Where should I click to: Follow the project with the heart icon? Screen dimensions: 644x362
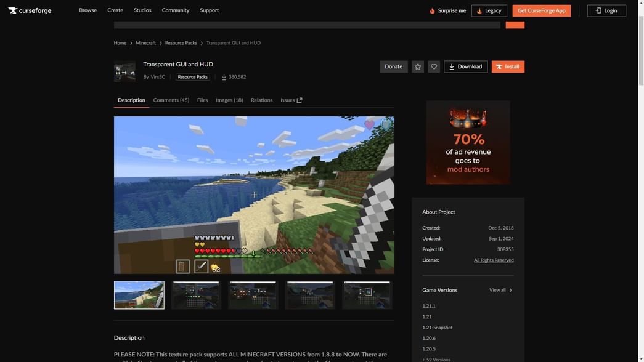[433, 66]
